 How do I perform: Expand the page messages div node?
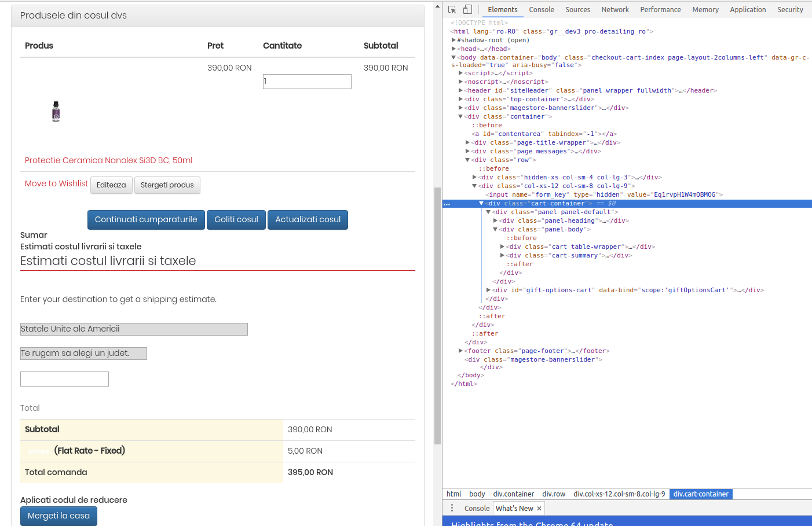[467, 151]
